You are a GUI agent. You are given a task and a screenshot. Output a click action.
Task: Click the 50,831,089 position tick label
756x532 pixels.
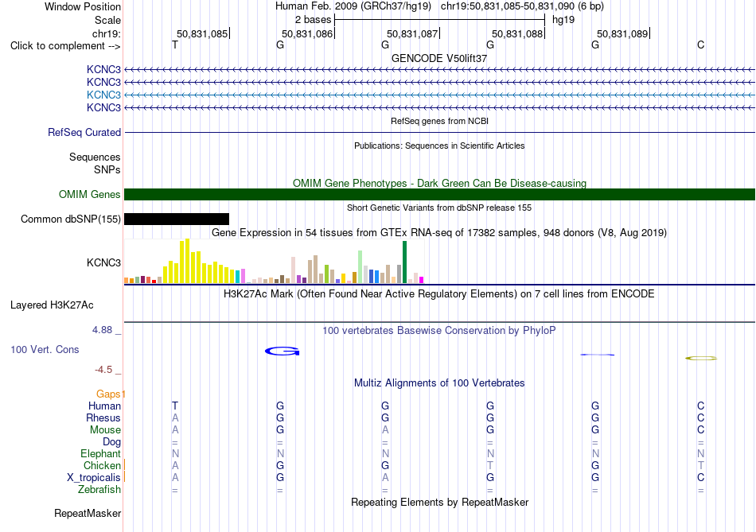coord(622,33)
